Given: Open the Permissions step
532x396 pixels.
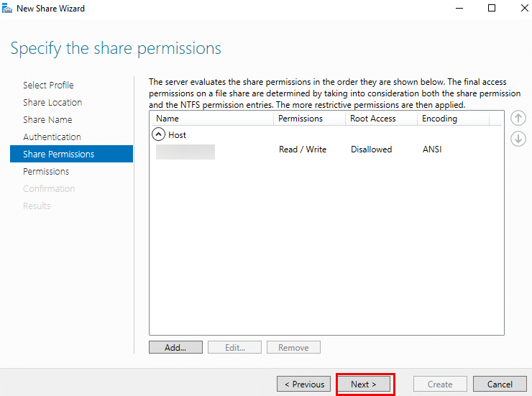Looking at the screenshot, I should coord(46,171).
